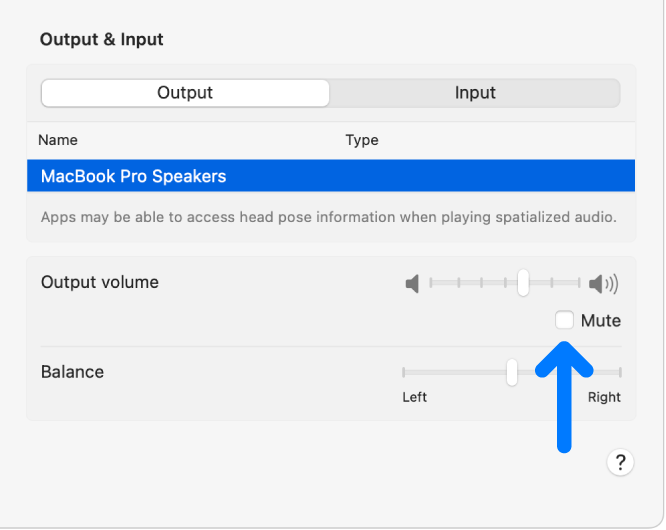
Task: Click the Output volume slider knob
Action: [x=522, y=283]
